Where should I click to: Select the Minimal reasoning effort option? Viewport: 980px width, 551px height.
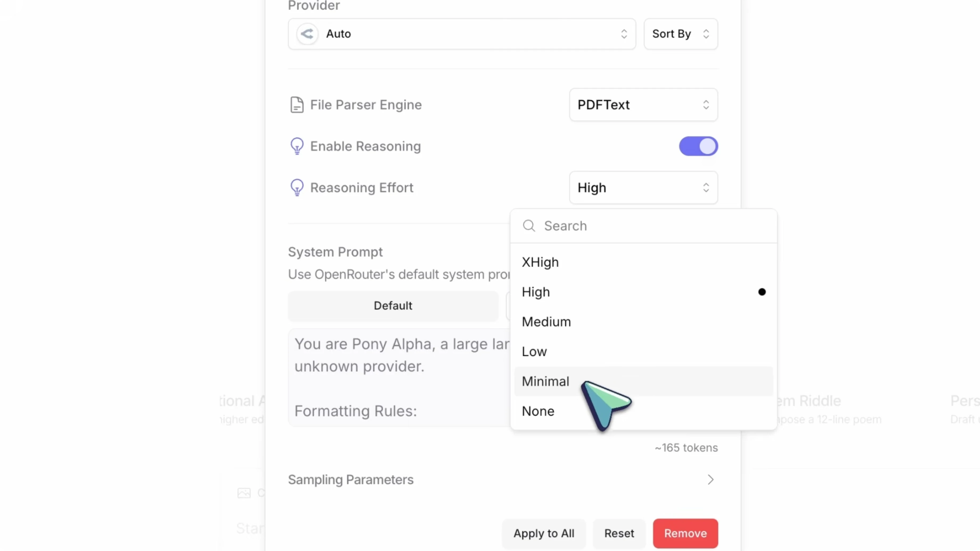click(546, 381)
